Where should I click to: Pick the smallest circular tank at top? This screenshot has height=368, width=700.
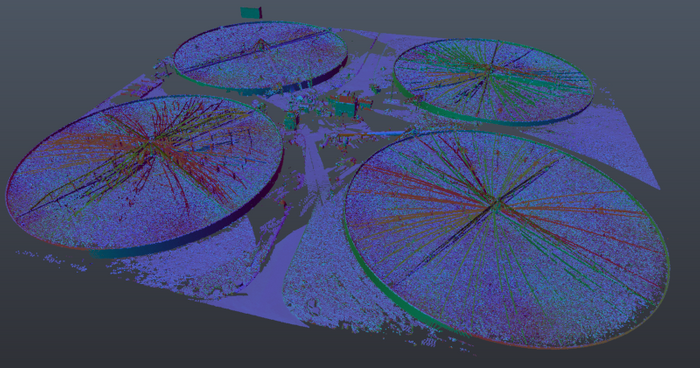(260, 58)
